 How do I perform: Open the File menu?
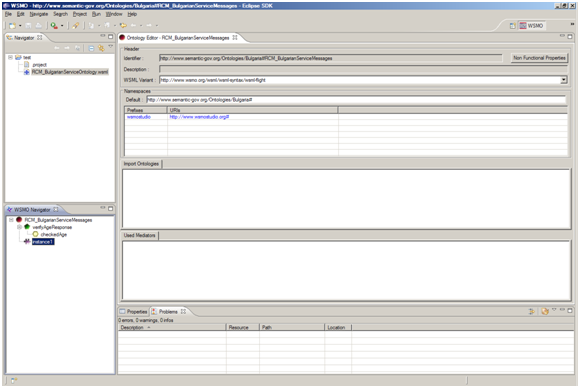8,14
